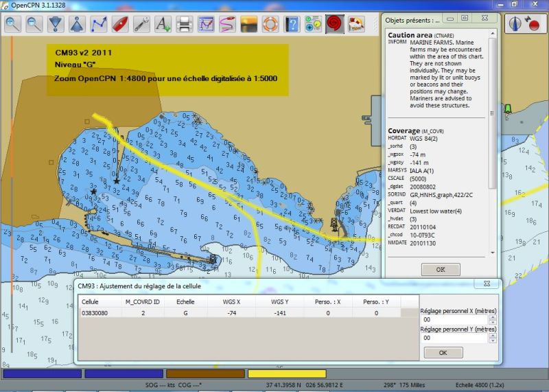
Task: Drop Man Overboard mark with lifebuoy icon
Action: (x=270, y=24)
